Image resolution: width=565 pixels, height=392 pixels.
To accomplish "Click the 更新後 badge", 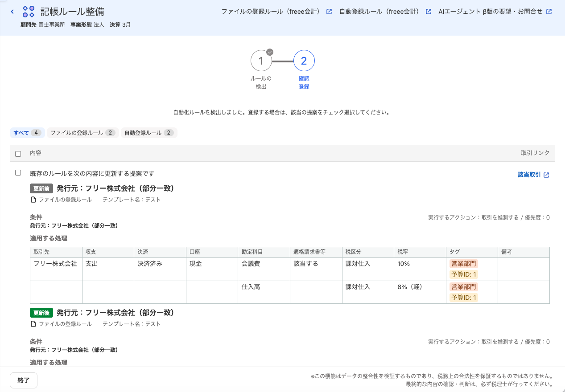I will pos(41,313).
